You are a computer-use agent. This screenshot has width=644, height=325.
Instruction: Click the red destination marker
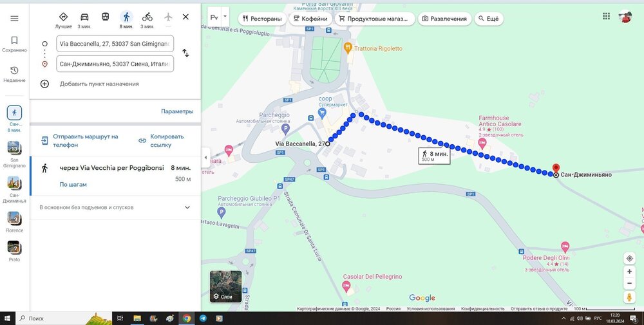tap(556, 169)
